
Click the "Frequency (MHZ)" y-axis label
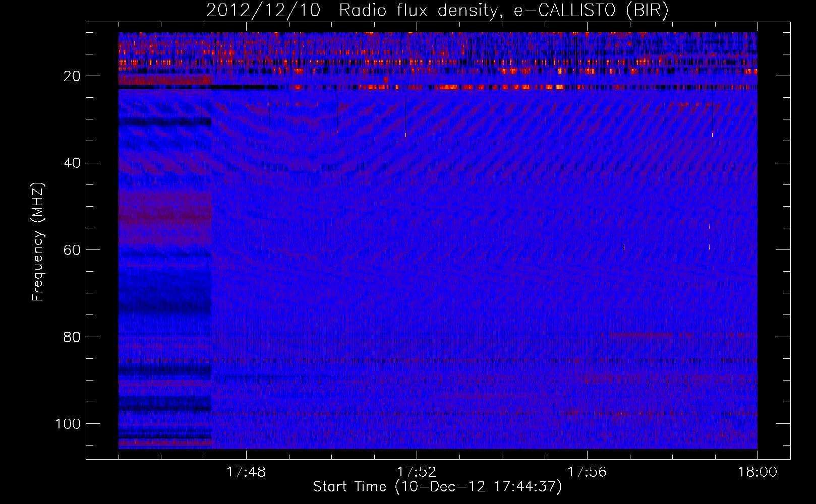coord(38,242)
